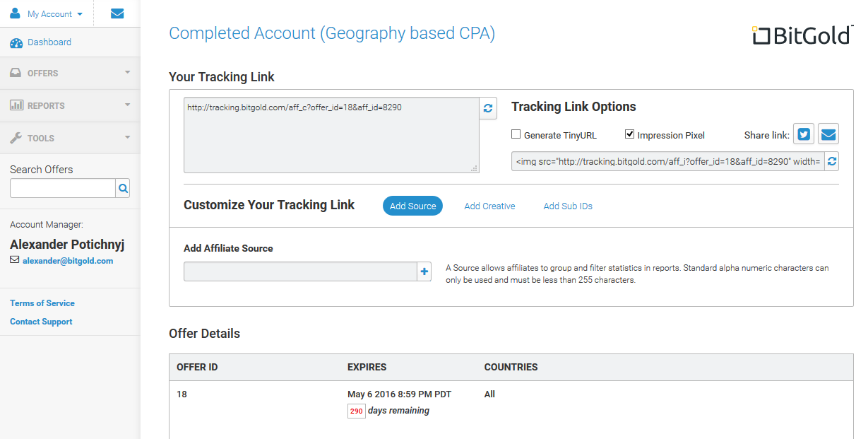Click the search offers magnifier icon
The width and height of the screenshot is (868, 439).
tap(123, 188)
